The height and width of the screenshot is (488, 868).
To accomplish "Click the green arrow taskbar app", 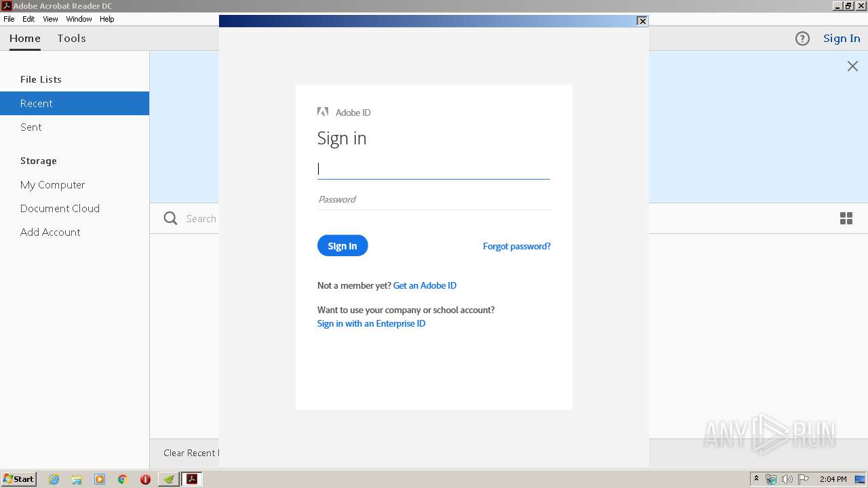I will point(169,479).
